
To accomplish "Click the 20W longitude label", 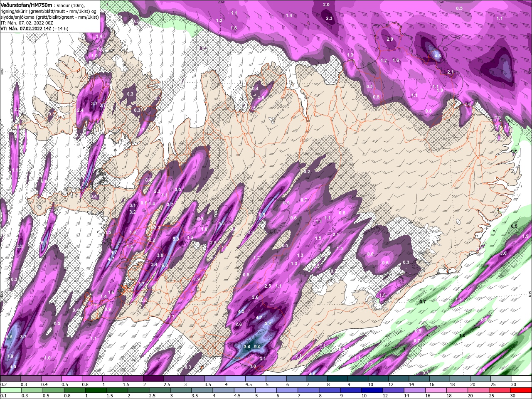I will [x=221, y=2].
